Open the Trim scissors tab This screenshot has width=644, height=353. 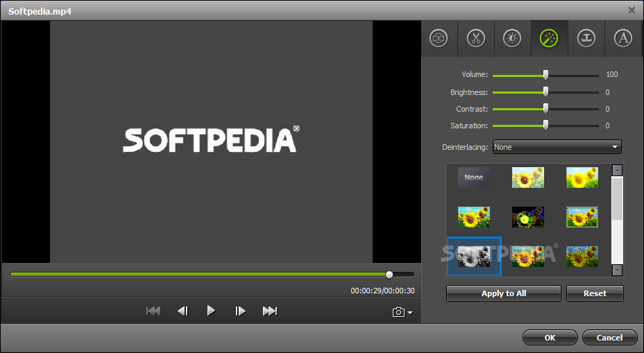pyautogui.click(x=475, y=39)
